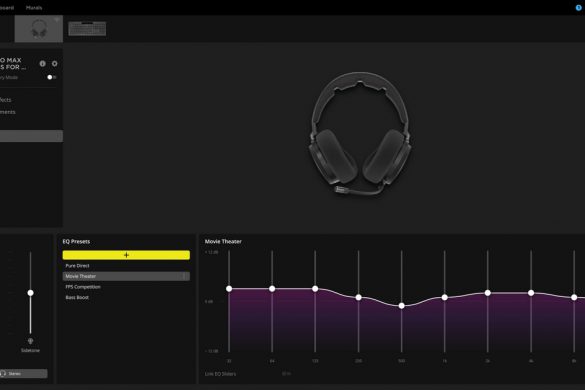This screenshot has width=585, height=390.
Task: Open the headset settings gear icon
Action: tap(55, 64)
